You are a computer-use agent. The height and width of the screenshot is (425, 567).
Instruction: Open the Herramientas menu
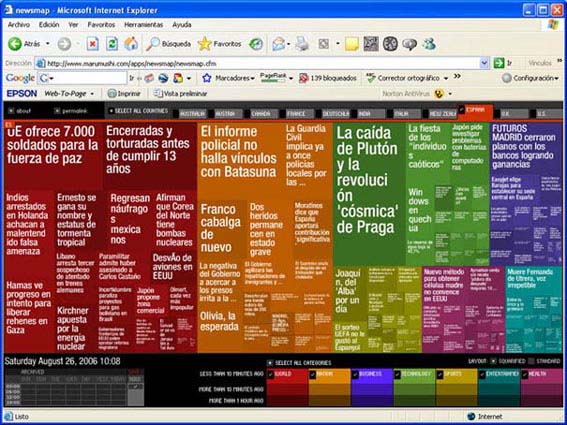[144, 25]
